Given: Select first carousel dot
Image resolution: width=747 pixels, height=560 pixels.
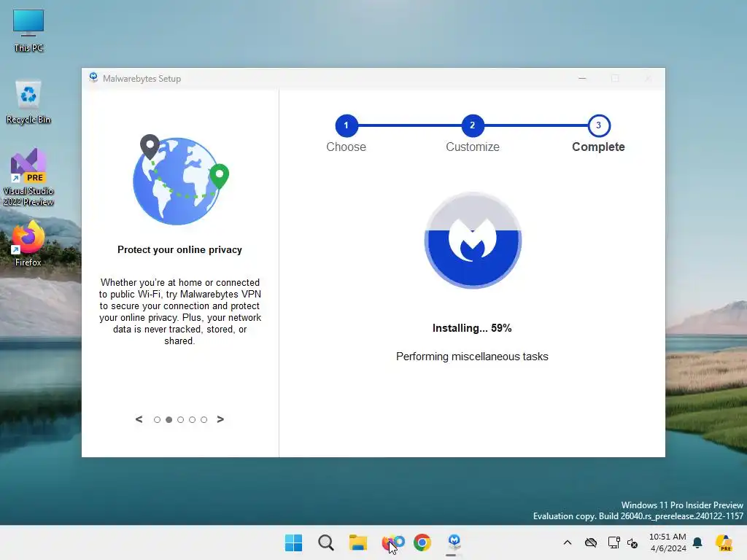Looking at the screenshot, I should 158,419.
